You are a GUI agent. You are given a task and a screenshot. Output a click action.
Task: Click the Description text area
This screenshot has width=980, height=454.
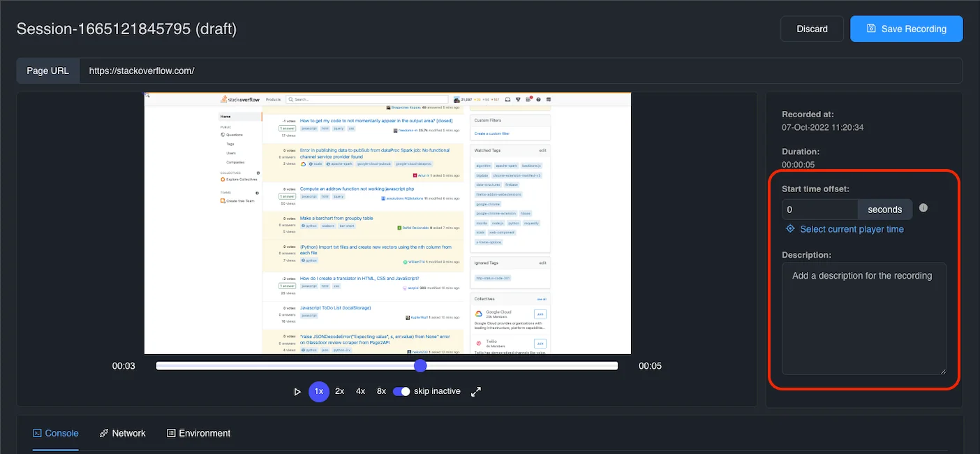tap(863, 318)
